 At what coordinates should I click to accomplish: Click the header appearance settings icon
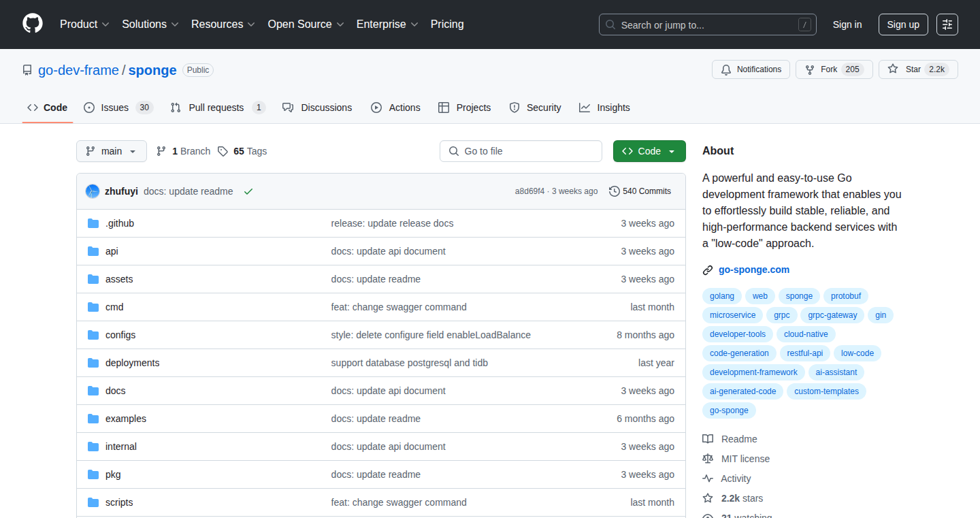[947, 25]
